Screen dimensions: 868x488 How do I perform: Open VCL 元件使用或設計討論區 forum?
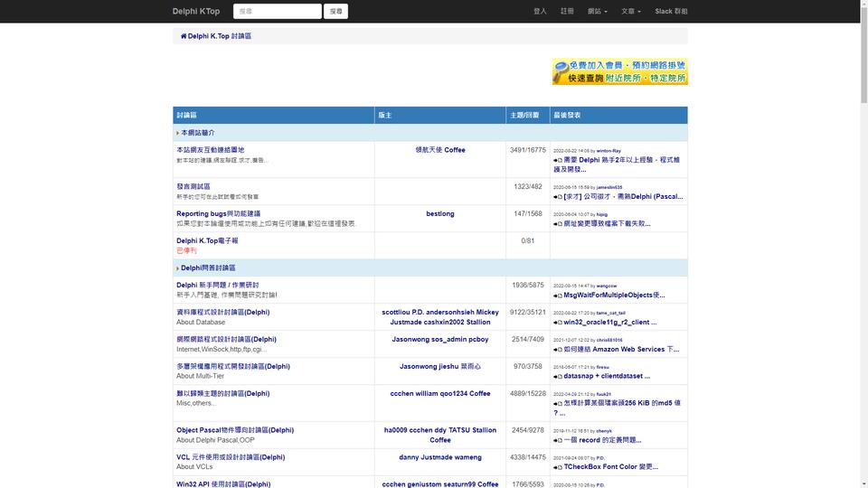(x=231, y=457)
